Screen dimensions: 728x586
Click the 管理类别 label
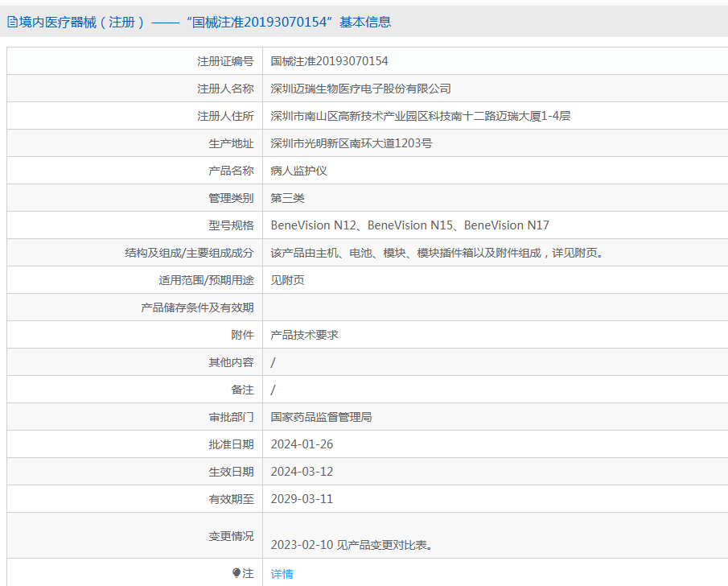231,198
